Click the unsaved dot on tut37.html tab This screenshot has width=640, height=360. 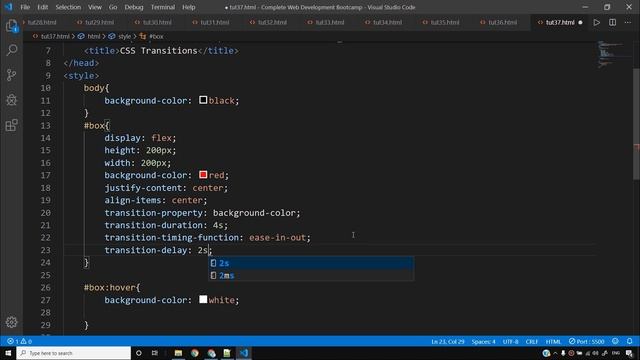click(580, 22)
